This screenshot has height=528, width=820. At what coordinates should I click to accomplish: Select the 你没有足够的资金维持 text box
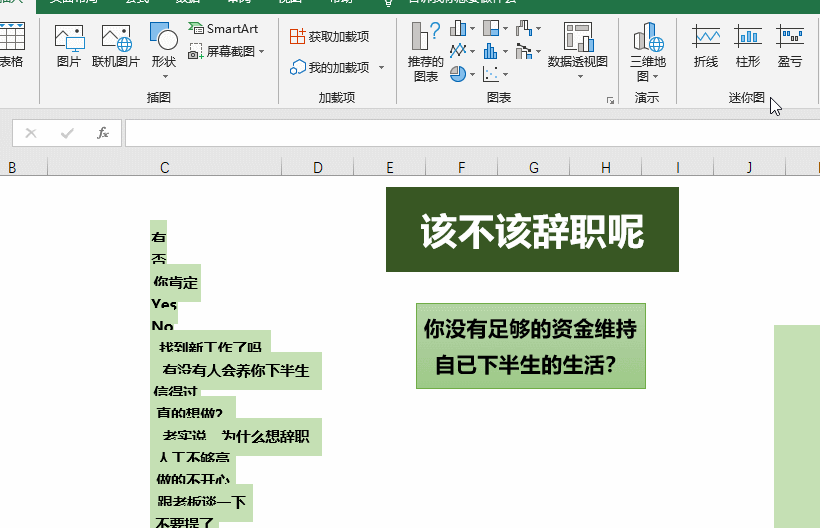tap(531, 346)
